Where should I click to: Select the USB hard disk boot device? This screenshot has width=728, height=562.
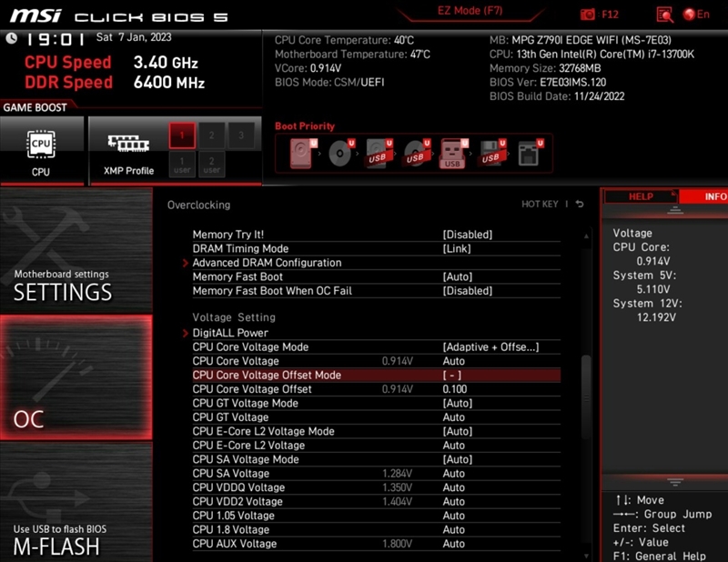point(379,153)
